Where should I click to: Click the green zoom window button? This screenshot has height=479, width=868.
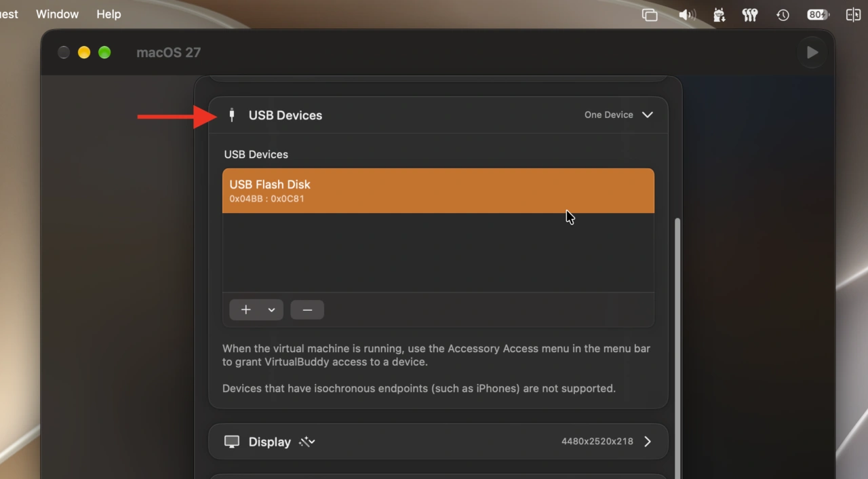[x=104, y=52]
